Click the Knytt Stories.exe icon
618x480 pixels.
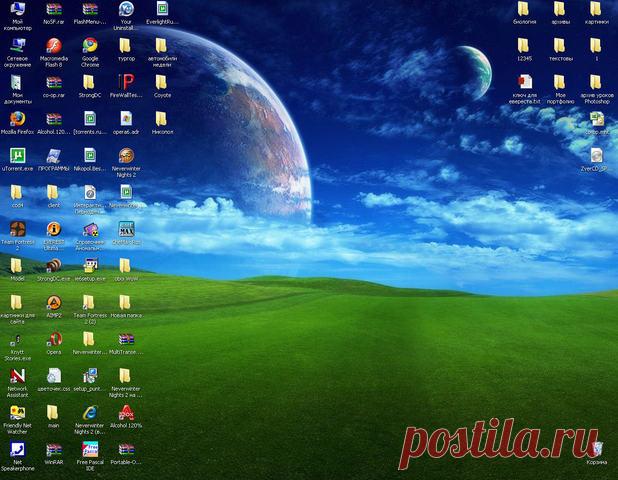pyautogui.click(x=17, y=338)
